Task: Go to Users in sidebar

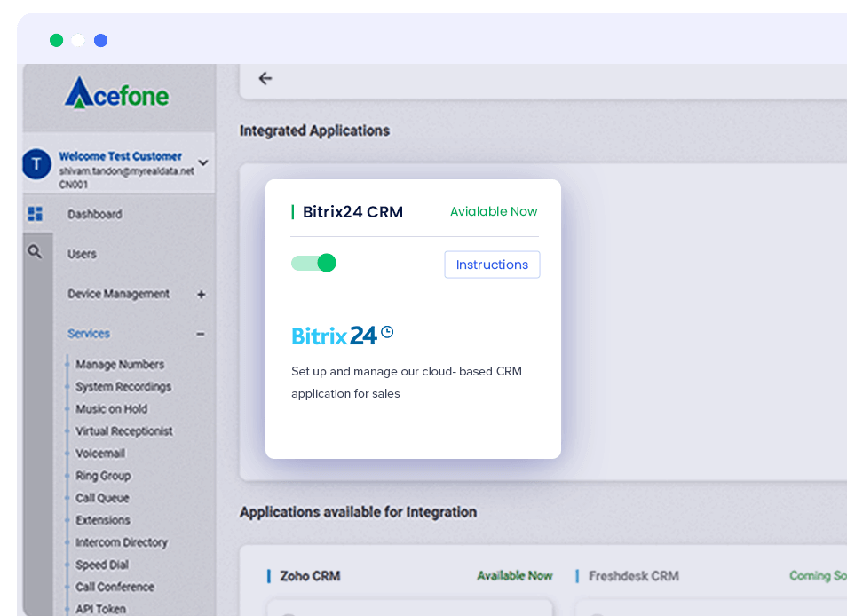Action: [82, 254]
